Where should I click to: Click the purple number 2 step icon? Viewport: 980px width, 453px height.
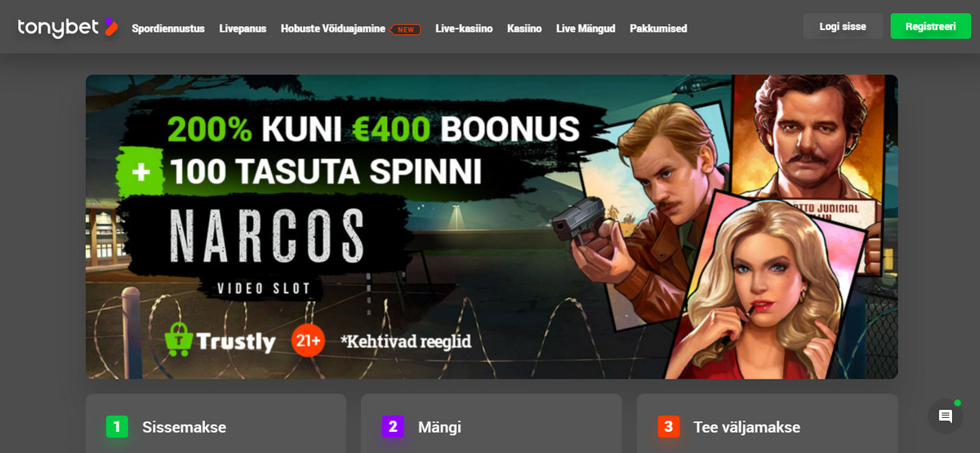point(393,427)
